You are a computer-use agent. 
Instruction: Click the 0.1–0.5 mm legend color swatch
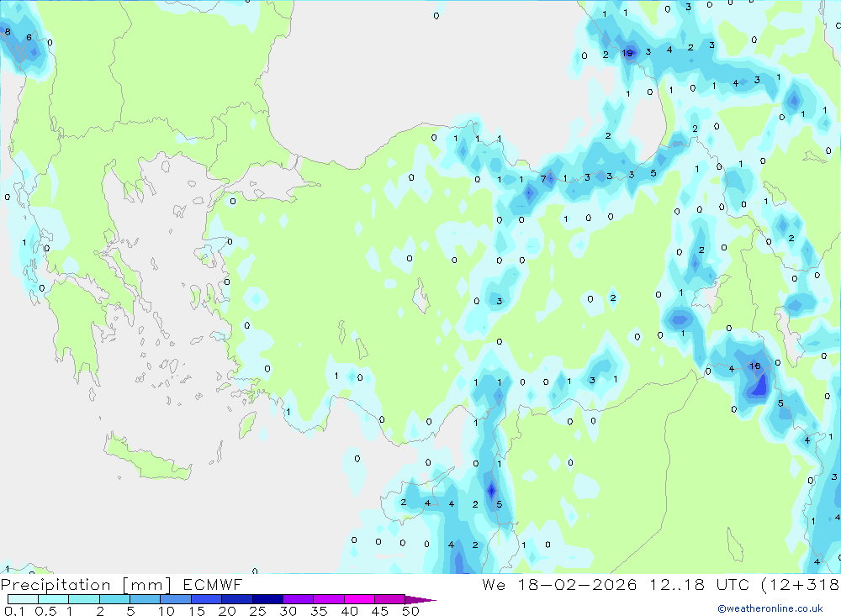[23, 599]
